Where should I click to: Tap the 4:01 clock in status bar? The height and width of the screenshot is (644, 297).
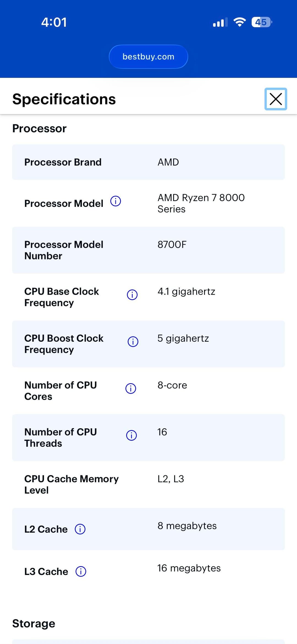pos(54,22)
